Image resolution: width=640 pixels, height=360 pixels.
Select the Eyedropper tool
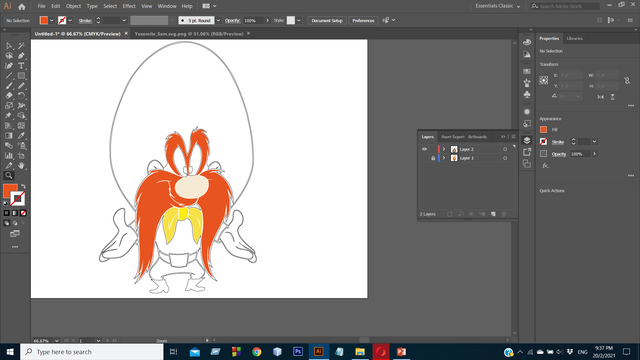click(x=21, y=136)
